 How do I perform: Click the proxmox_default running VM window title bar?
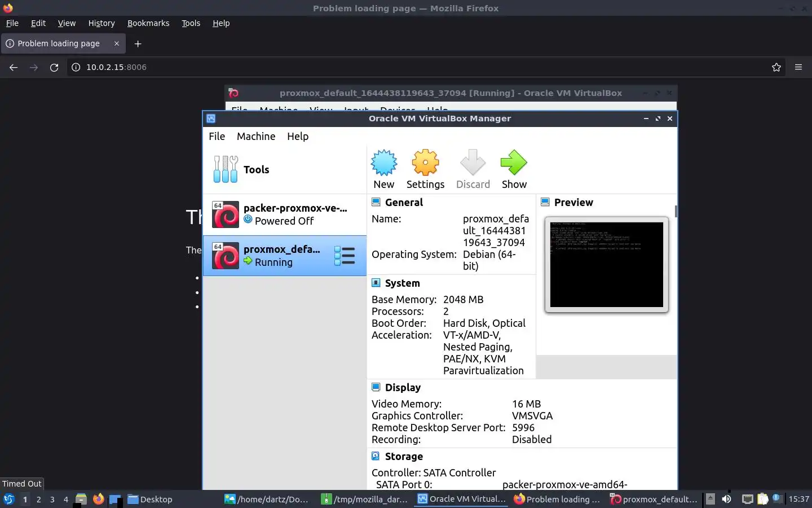pos(451,93)
